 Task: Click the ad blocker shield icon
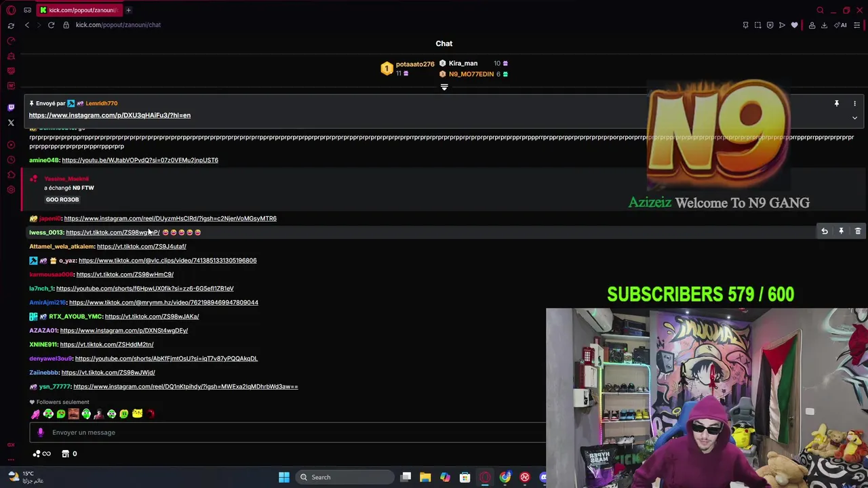pyautogui.click(x=770, y=25)
